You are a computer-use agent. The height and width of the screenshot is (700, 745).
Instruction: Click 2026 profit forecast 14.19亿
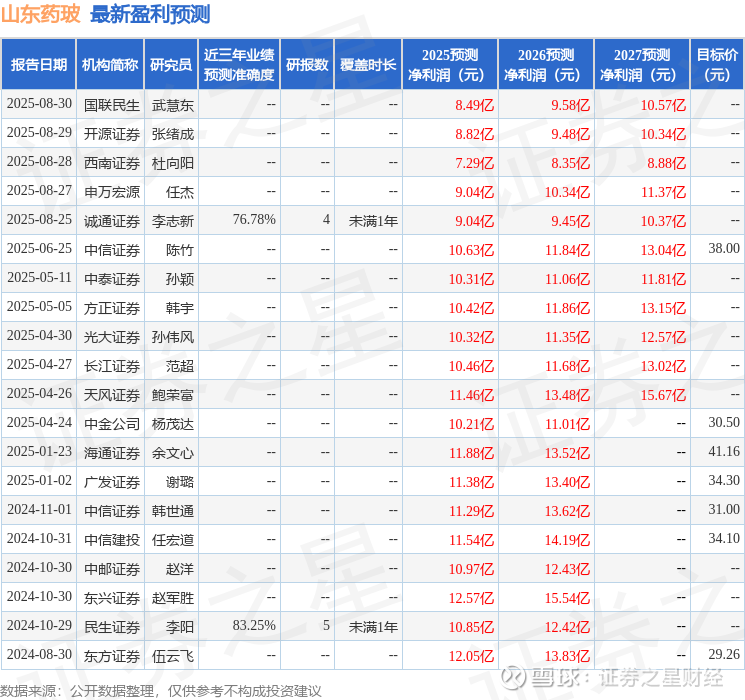567,540
